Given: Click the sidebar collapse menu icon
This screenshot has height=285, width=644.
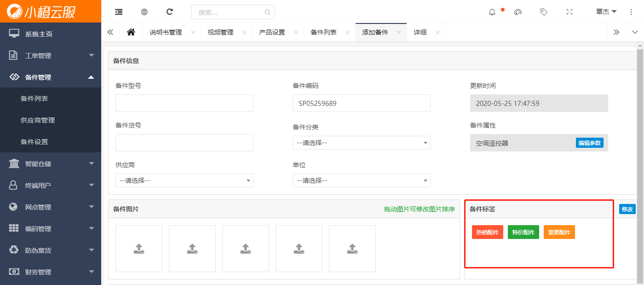Looking at the screenshot, I should pos(119,12).
